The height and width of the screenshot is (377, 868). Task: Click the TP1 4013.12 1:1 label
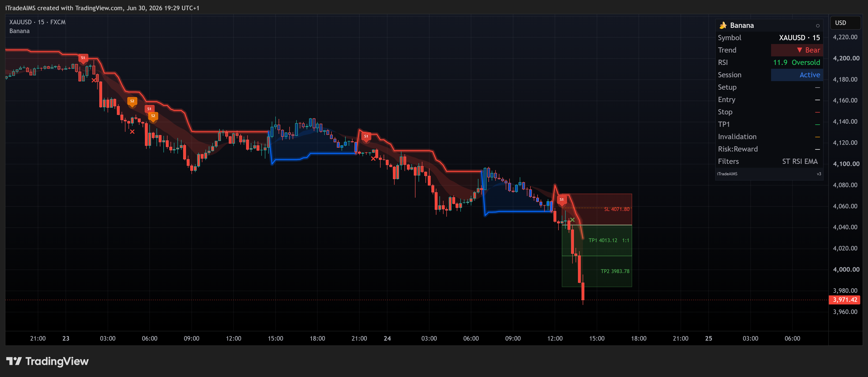point(609,240)
